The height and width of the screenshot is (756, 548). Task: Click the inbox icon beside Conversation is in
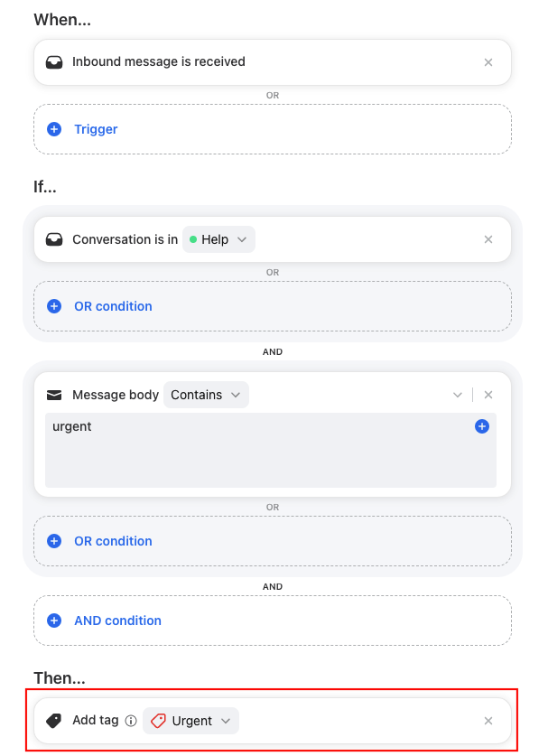click(54, 239)
